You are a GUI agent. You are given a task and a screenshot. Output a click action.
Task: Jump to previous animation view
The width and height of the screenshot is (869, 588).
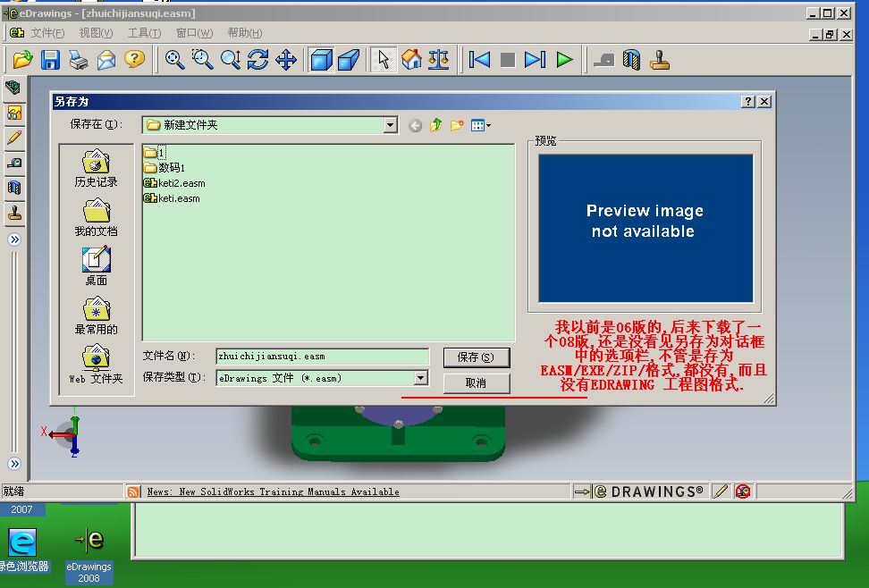coord(479,59)
